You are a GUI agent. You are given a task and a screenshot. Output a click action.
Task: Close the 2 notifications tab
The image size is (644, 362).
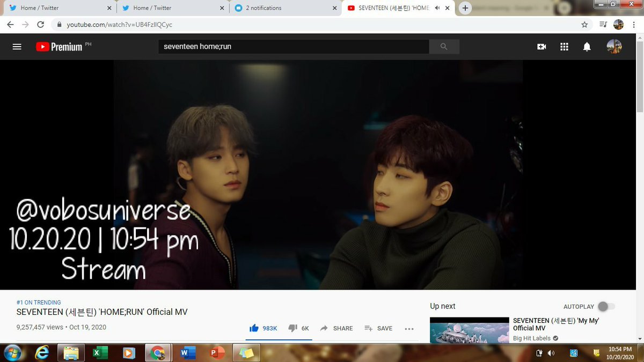(x=334, y=8)
